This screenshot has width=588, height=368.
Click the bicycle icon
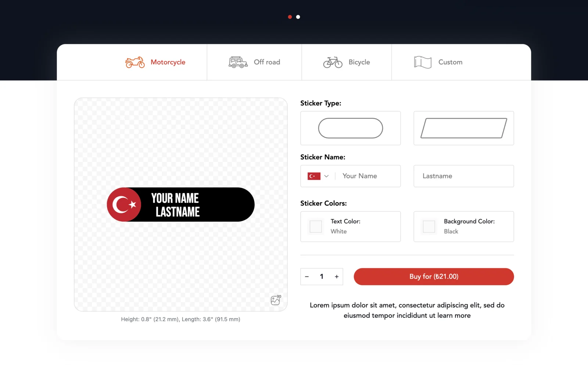[333, 62]
